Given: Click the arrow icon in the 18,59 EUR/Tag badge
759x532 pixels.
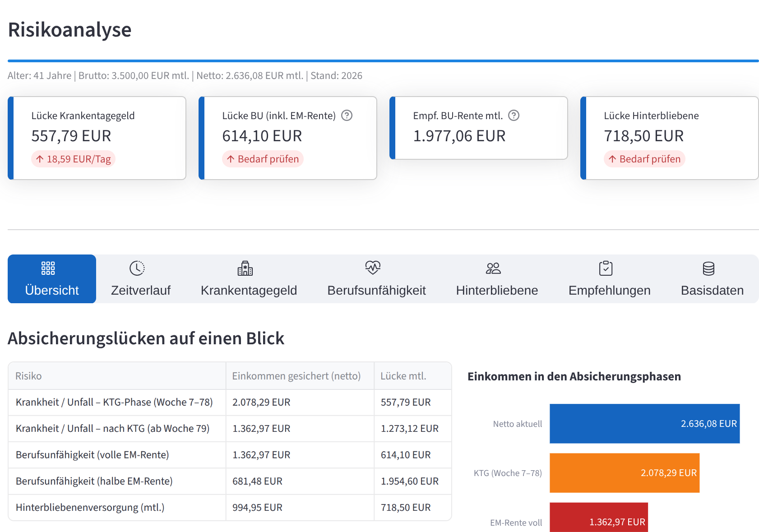Looking at the screenshot, I should pos(39,159).
